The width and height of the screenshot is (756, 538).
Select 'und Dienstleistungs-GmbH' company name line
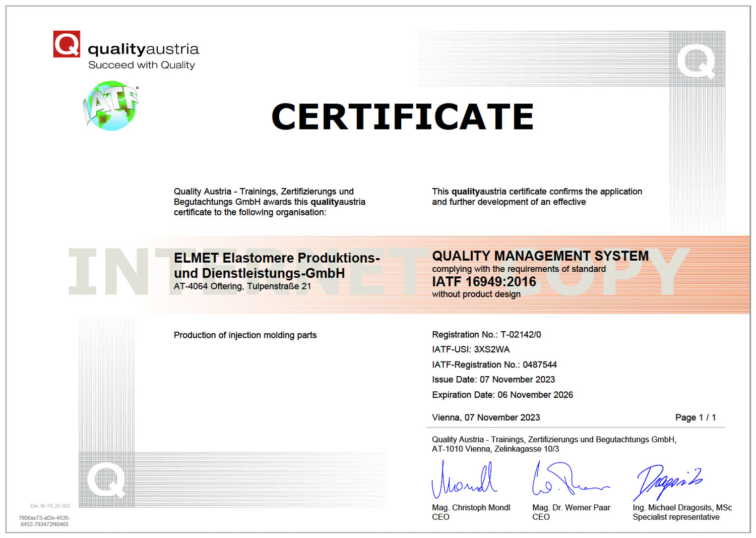point(260,273)
